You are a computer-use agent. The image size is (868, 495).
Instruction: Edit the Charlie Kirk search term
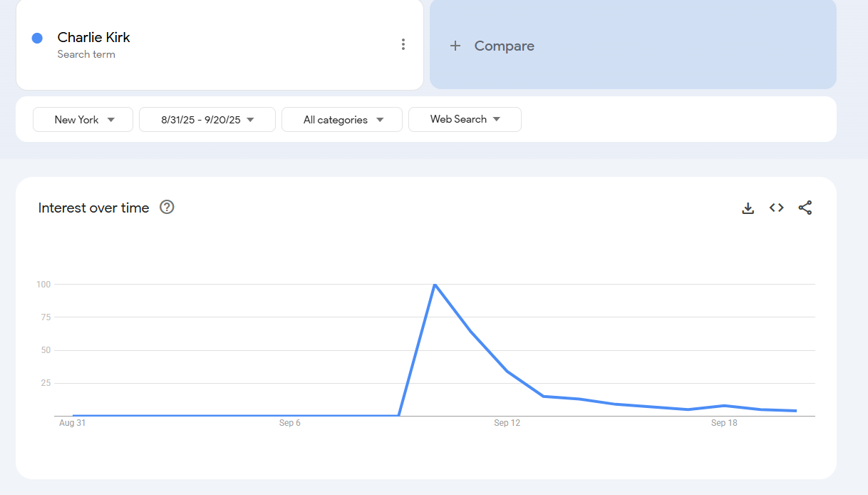pyautogui.click(x=94, y=38)
